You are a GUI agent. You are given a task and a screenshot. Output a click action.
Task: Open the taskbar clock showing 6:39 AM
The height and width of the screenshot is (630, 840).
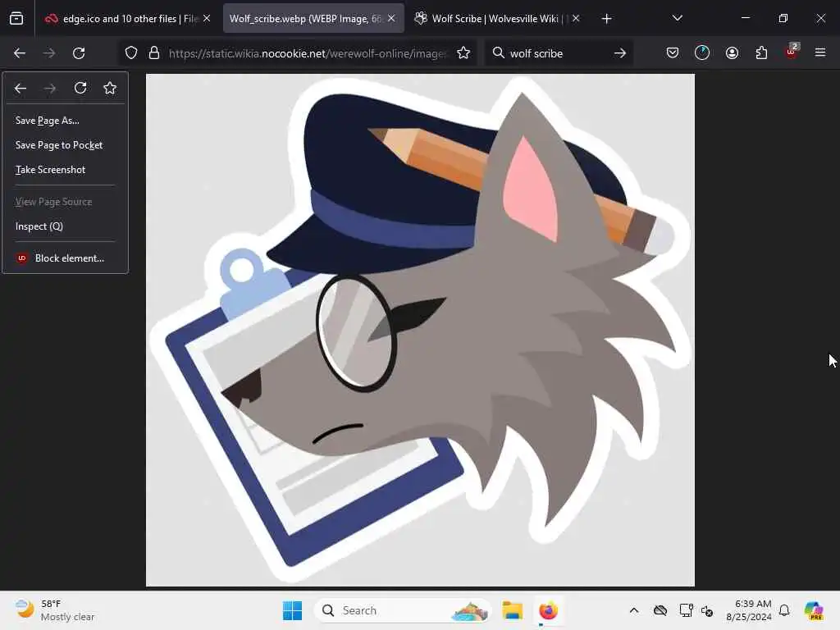click(749, 610)
